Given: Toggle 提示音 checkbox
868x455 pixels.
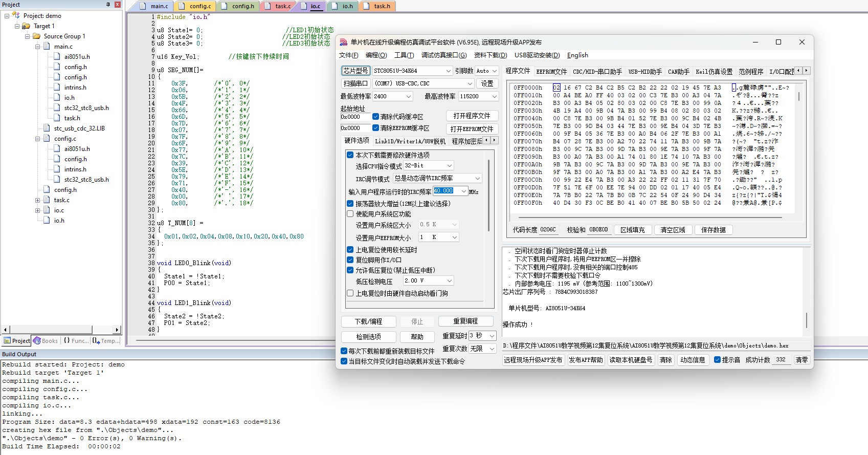Looking at the screenshot, I should [717, 360].
